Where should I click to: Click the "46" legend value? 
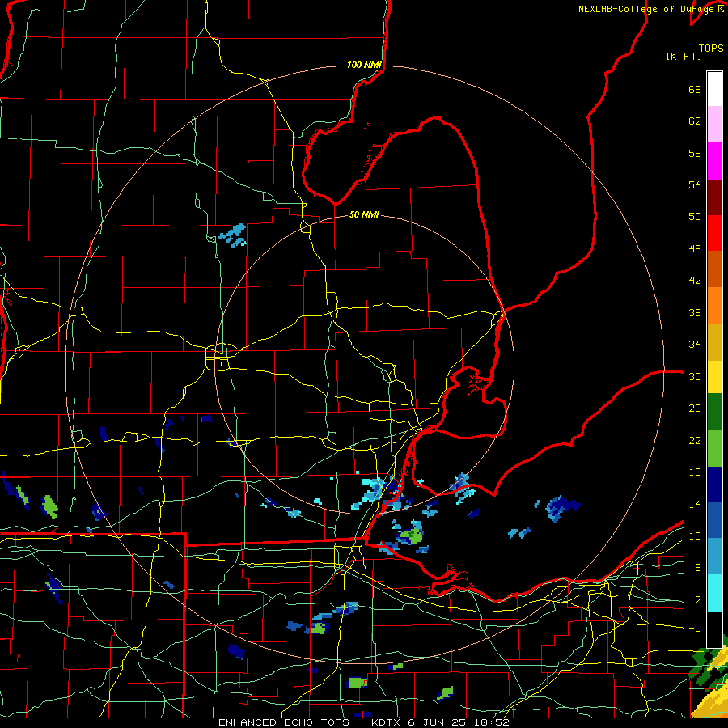coord(695,249)
